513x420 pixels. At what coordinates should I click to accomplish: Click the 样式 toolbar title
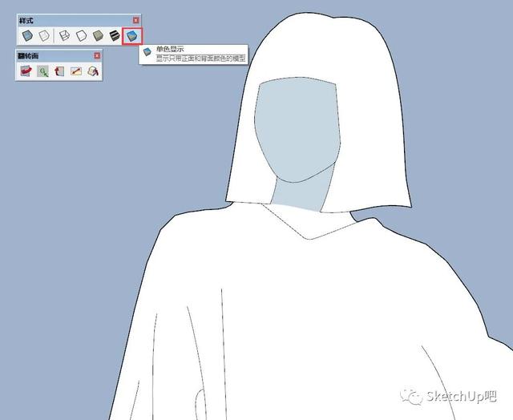[26, 21]
